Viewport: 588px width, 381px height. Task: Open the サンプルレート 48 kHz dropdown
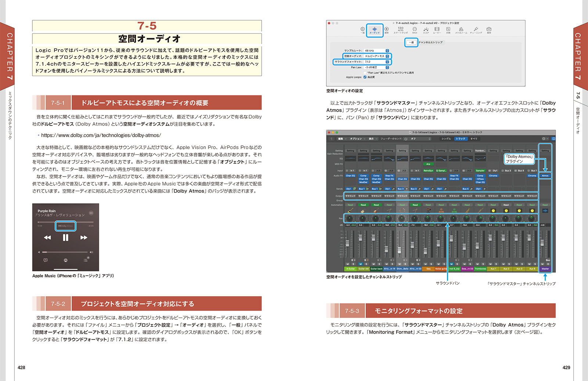pyautogui.click(x=376, y=51)
